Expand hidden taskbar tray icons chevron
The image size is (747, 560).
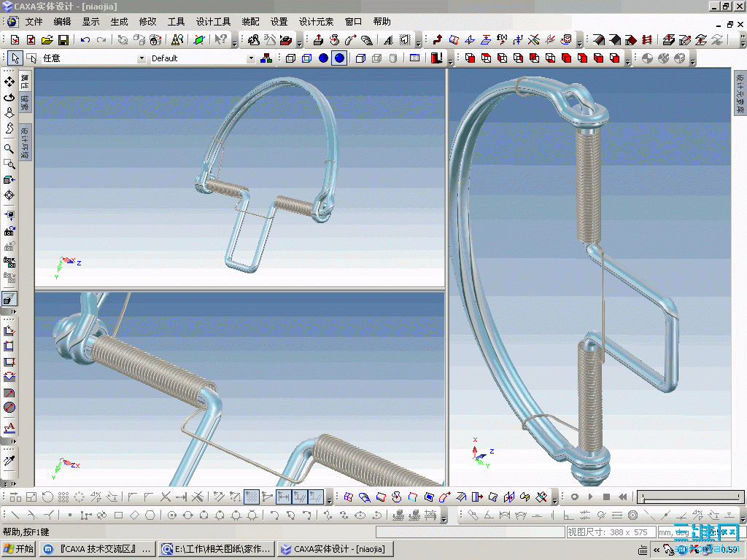coord(657,550)
